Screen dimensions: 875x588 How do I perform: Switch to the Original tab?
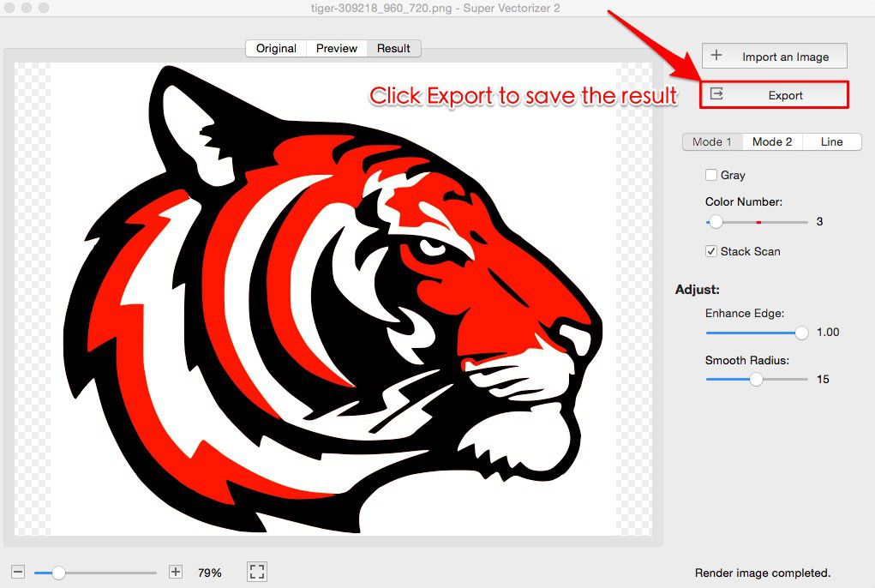275,48
